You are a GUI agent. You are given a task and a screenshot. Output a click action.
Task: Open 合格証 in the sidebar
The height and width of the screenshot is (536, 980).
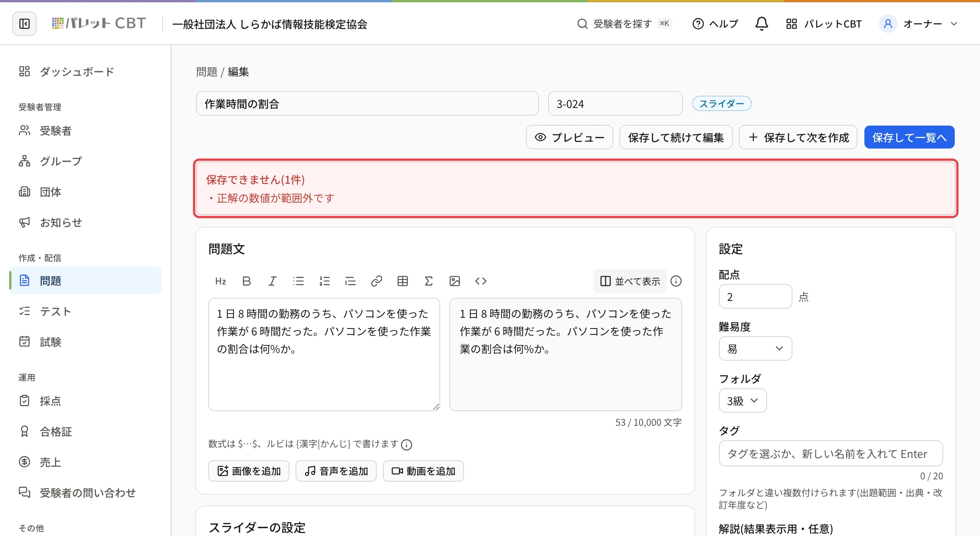85,431
